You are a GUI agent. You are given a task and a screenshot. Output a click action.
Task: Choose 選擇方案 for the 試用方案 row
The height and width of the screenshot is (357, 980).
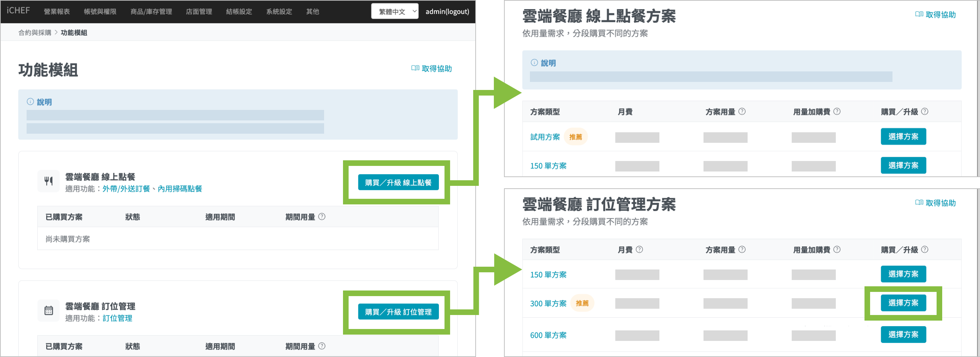click(903, 136)
